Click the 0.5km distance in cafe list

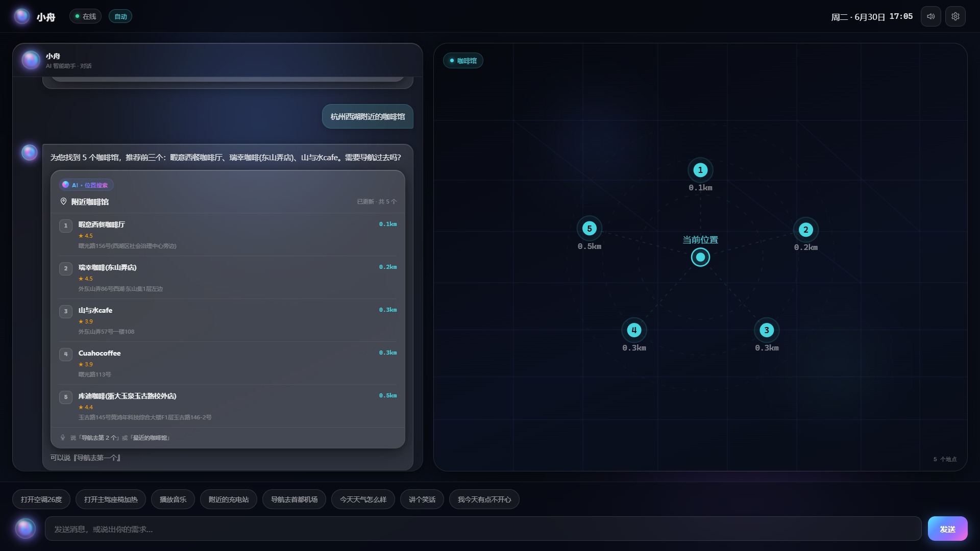tap(388, 395)
